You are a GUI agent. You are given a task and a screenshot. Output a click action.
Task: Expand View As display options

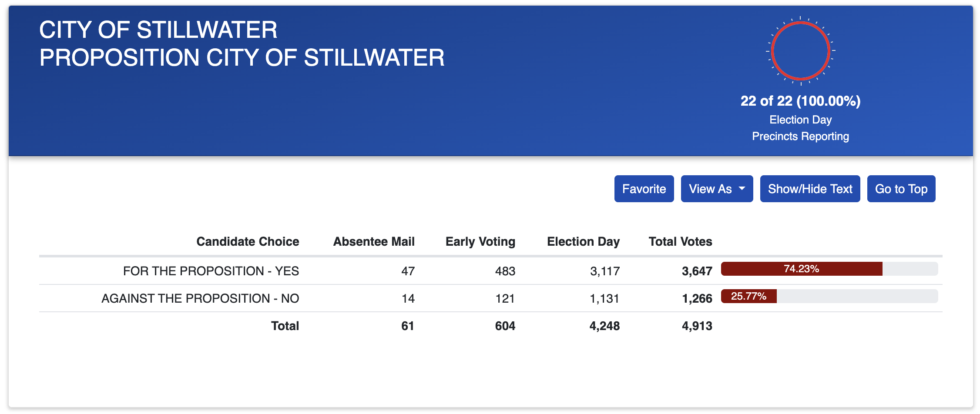pyautogui.click(x=716, y=189)
